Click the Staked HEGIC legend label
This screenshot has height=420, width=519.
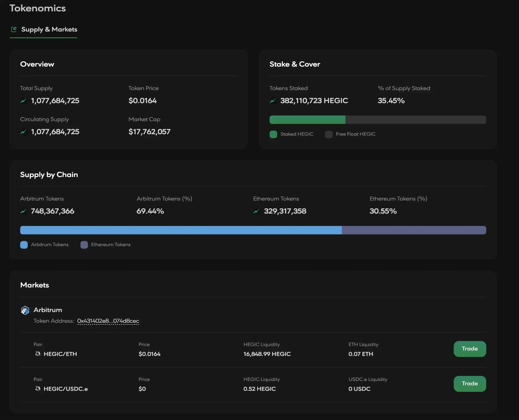[x=297, y=134]
